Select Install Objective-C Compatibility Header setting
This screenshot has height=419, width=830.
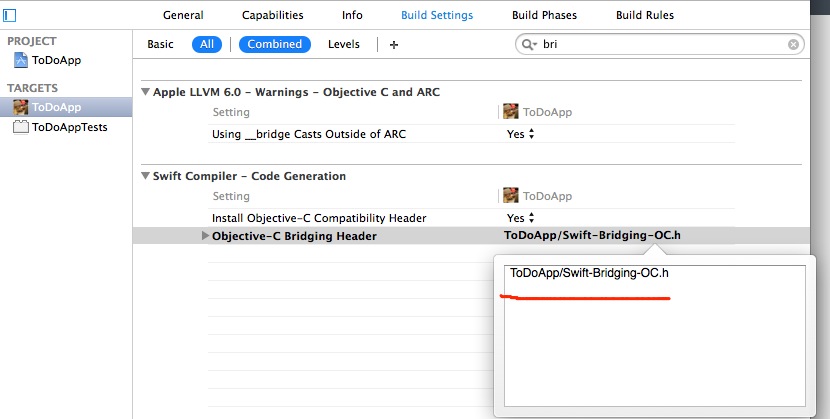tap(319, 218)
